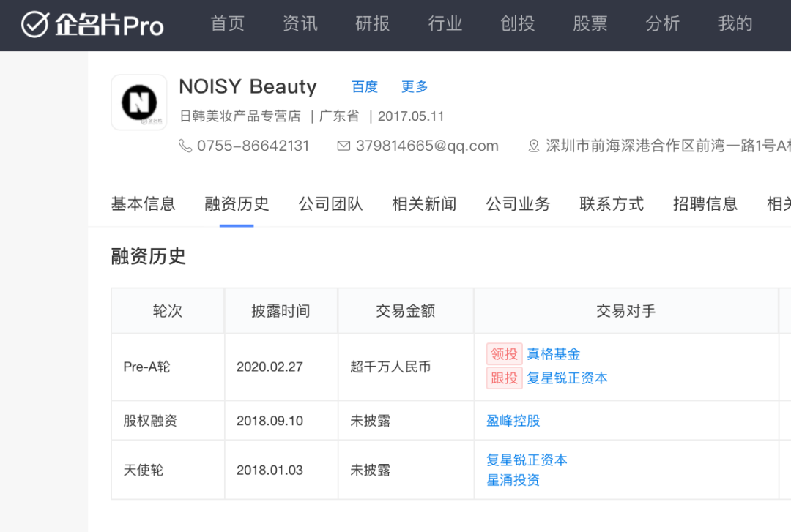Open the 盈峰控股 investor link
Image resolution: width=791 pixels, height=532 pixels.
tap(513, 421)
